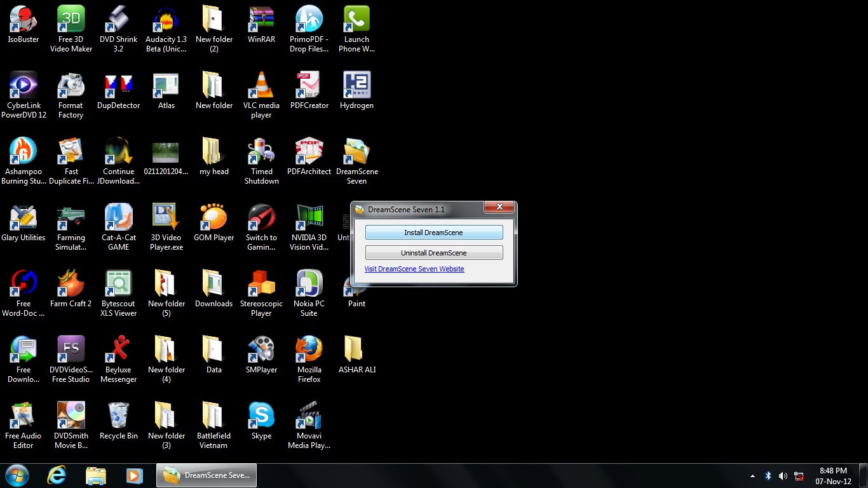Select the WinRAR desktop icon
The width and height of the screenshot is (868, 488).
(262, 25)
